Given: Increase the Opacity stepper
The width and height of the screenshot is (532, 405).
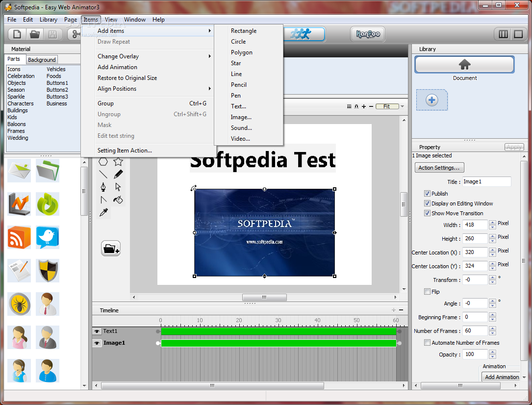Looking at the screenshot, I should click(492, 352).
